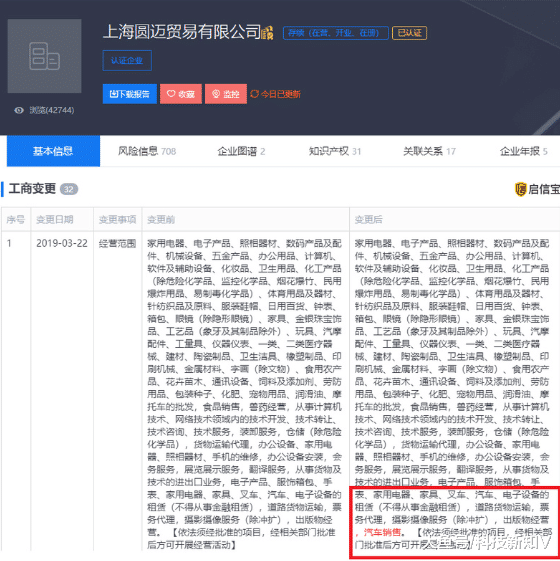Click the eye icon beside 浏览(42744)
This screenshot has width=560, height=561.
[19, 110]
